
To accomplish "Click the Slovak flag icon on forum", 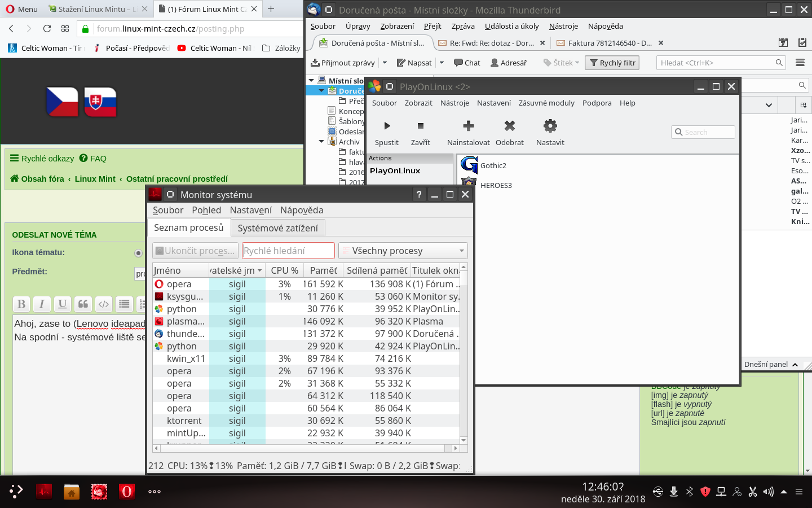I will (x=100, y=102).
